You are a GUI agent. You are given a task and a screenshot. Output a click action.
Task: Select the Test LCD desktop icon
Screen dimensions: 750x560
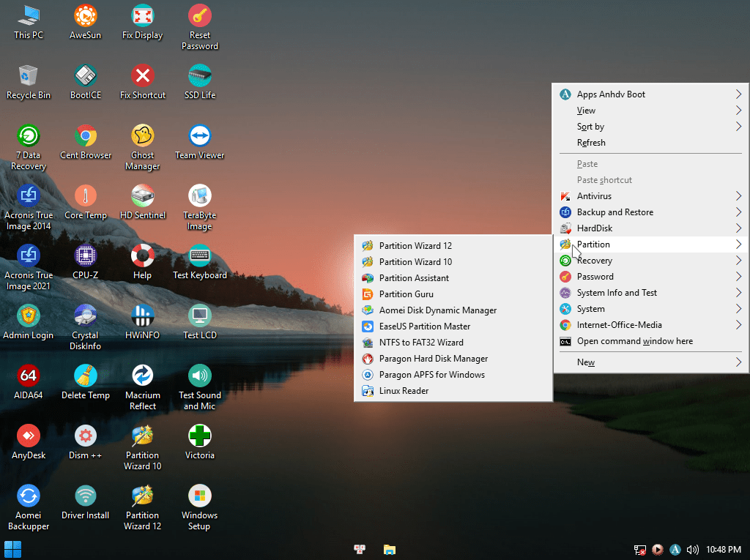(x=200, y=322)
